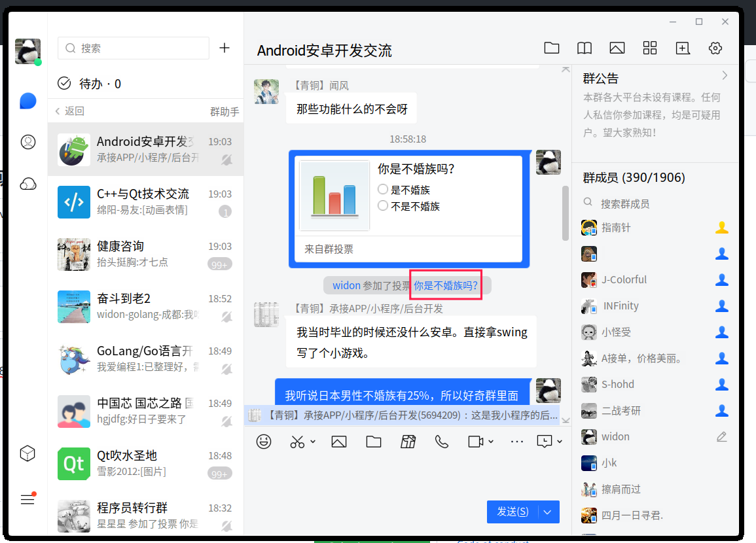Start a video call with camera icon

click(x=476, y=442)
